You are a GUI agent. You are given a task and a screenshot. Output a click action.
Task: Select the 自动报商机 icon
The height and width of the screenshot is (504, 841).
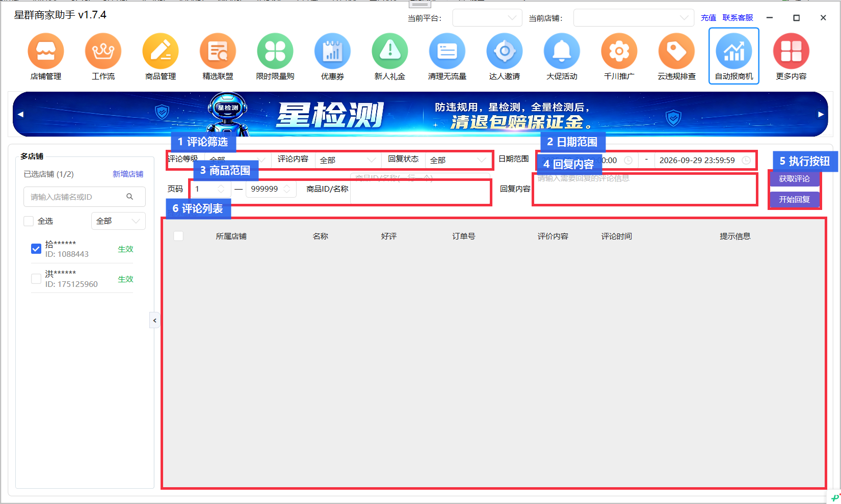pos(734,56)
